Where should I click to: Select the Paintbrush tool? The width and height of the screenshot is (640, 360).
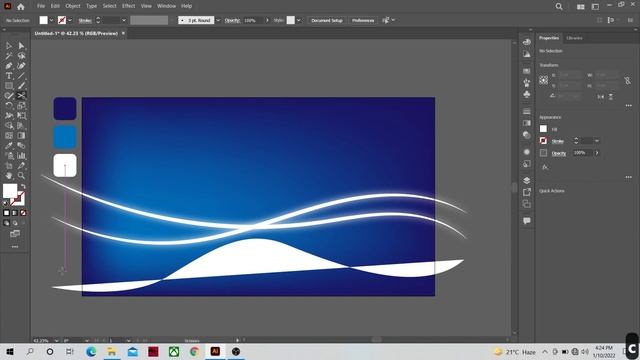pos(21,86)
